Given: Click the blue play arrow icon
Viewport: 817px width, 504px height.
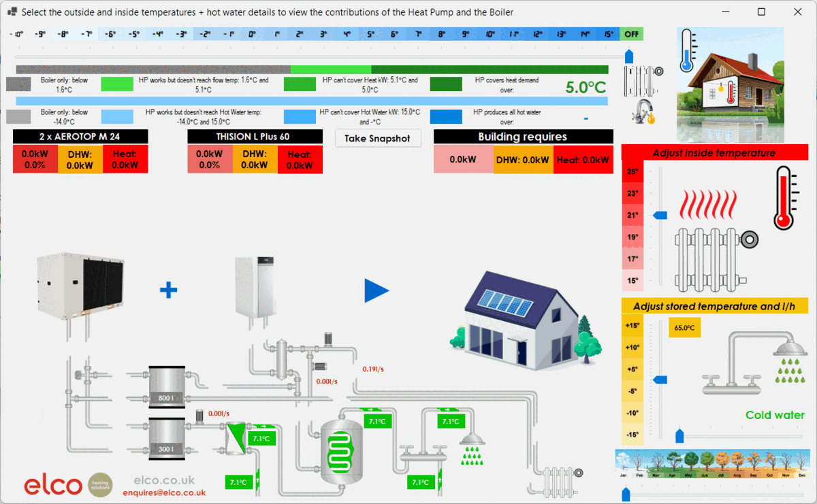Looking at the screenshot, I should pos(377,290).
